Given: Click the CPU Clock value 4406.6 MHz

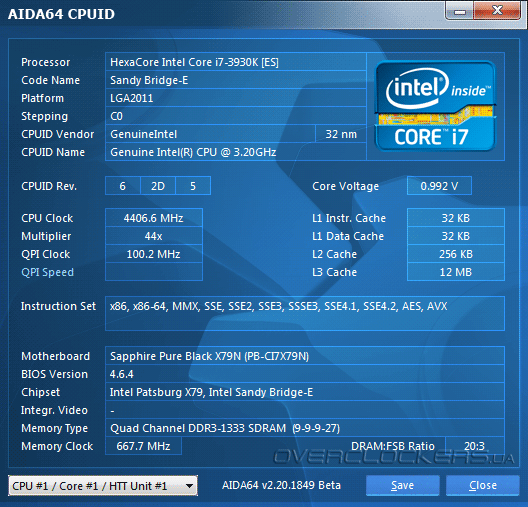Looking at the screenshot, I should tap(154, 218).
